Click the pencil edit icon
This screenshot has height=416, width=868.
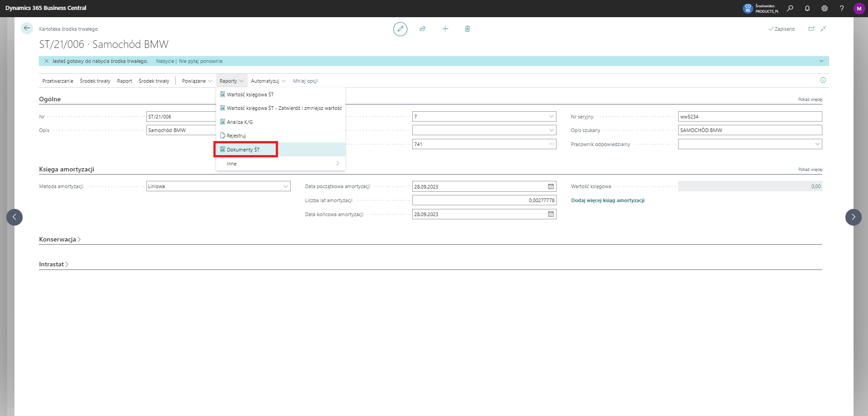pos(400,29)
